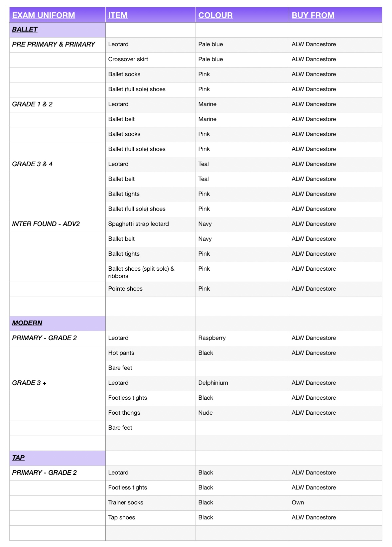Click the EXAM UNIFORM column header
Viewport: 392px width, 547px height.
pos(58,15)
